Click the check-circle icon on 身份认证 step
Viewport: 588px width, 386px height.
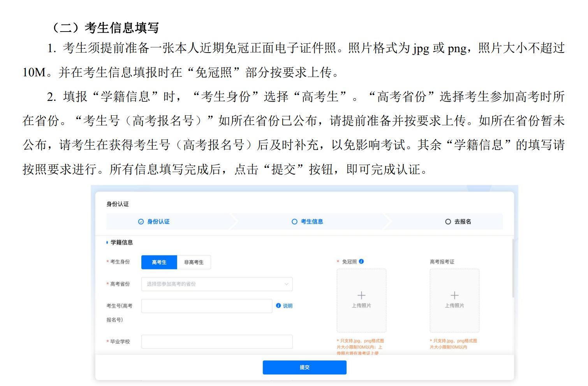click(141, 222)
